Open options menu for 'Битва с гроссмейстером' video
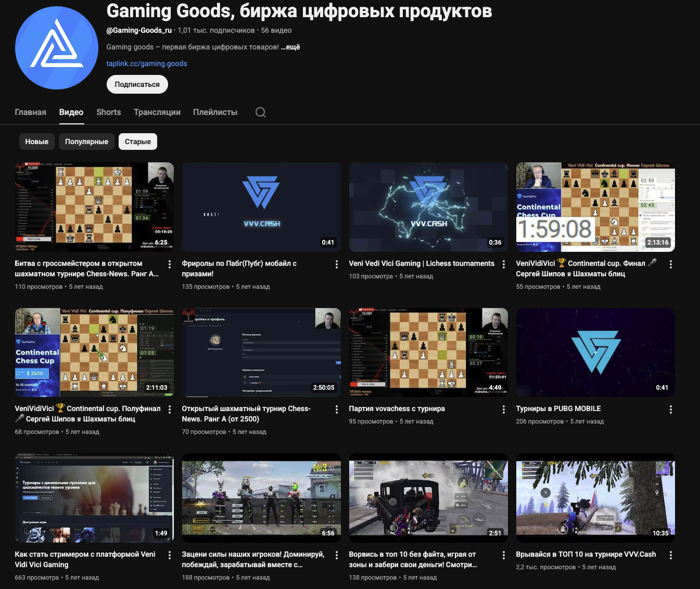 click(x=170, y=264)
